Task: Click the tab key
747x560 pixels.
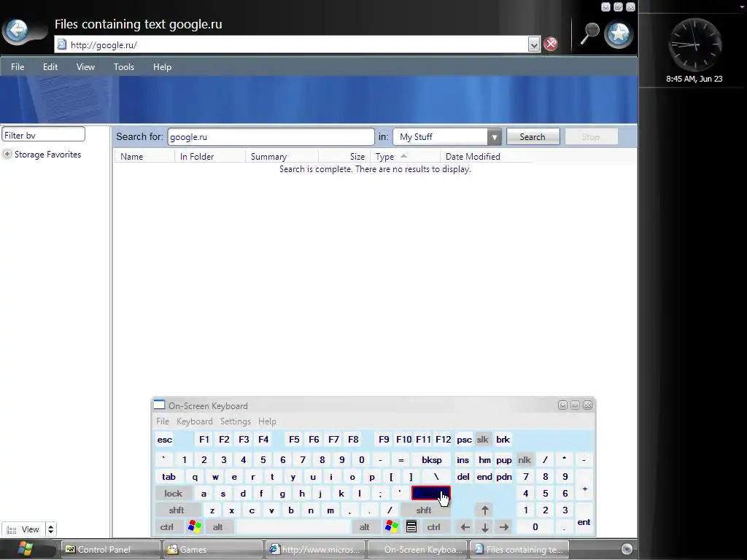Action: tap(169, 477)
